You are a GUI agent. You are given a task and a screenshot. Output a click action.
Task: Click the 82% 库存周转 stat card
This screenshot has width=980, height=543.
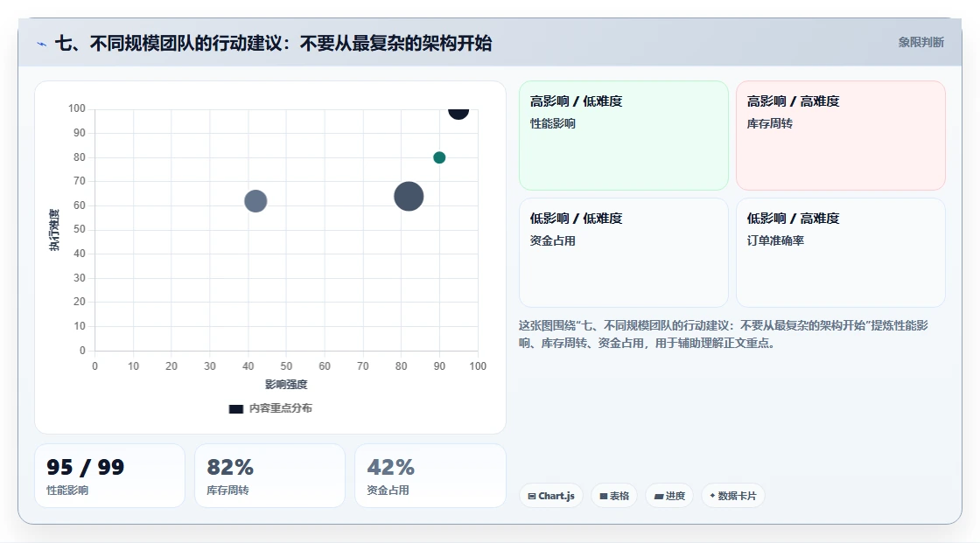pyautogui.click(x=270, y=476)
